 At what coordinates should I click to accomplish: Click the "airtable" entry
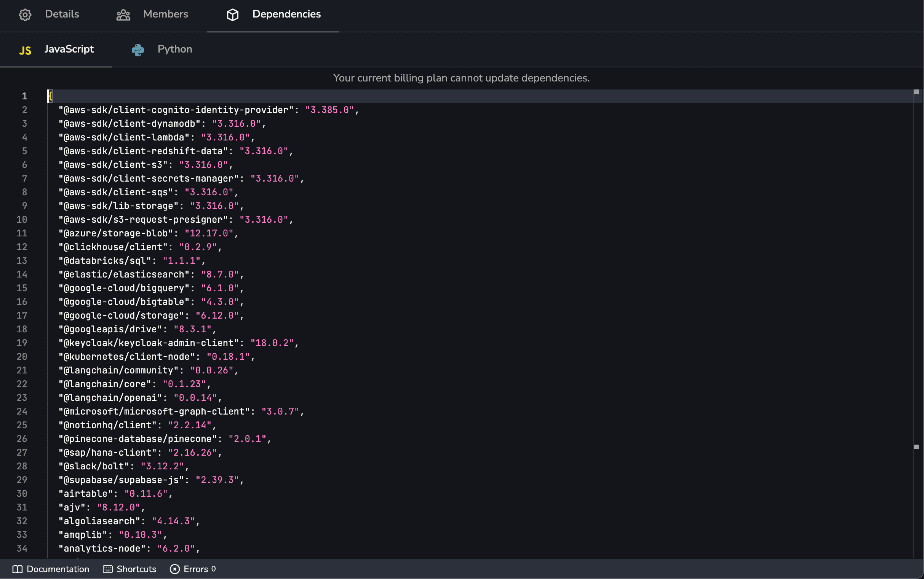pyautogui.click(x=116, y=494)
